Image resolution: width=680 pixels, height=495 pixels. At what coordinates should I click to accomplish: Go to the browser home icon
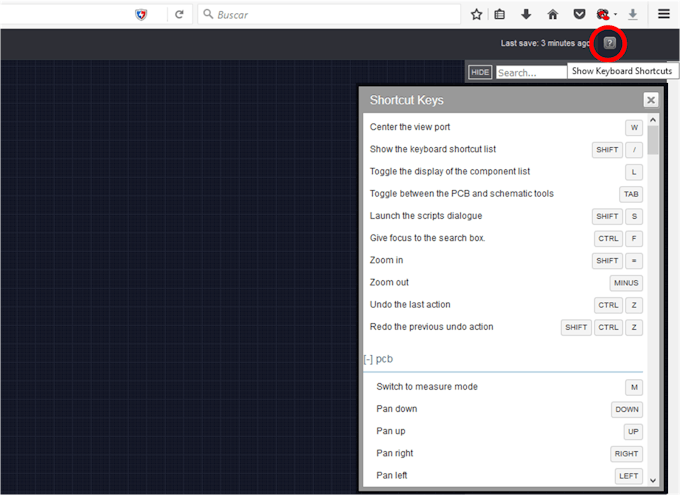552,15
